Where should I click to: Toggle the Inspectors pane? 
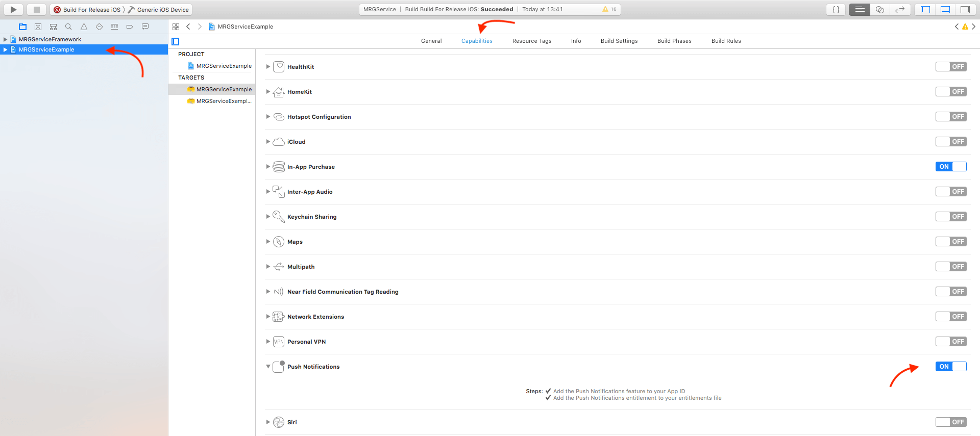tap(965, 9)
